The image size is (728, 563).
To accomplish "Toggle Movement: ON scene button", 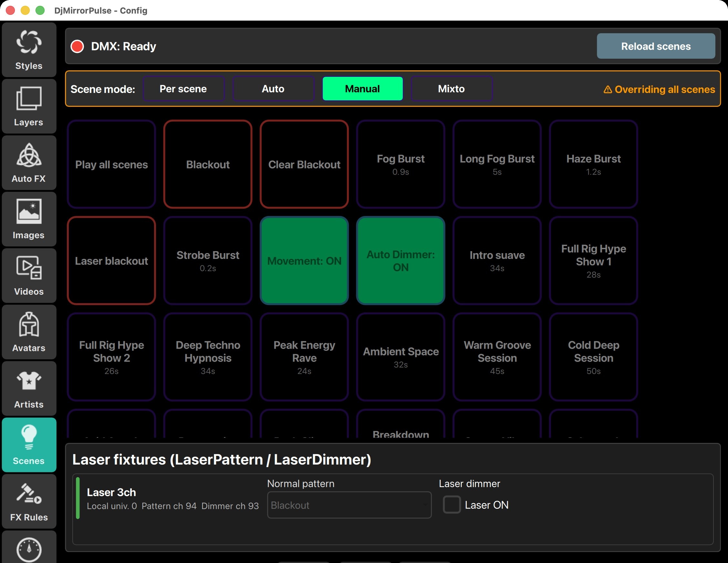I will [304, 261].
